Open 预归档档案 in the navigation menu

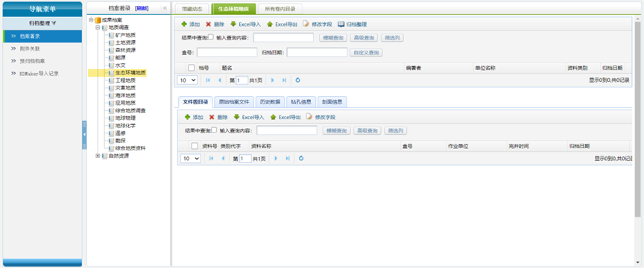pos(42,61)
